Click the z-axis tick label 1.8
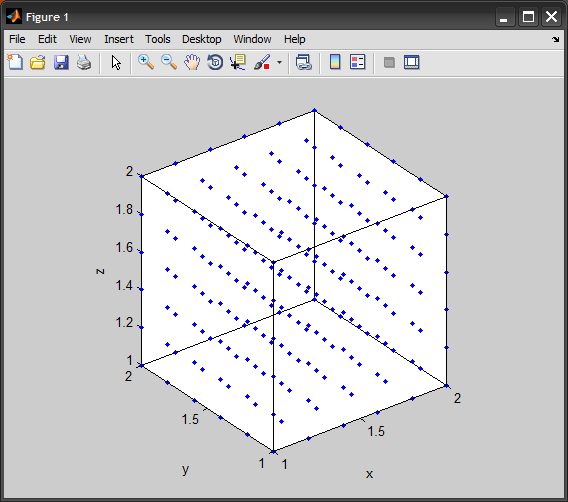Image resolution: width=568 pixels, height=502 pixels. click(124, 209)
